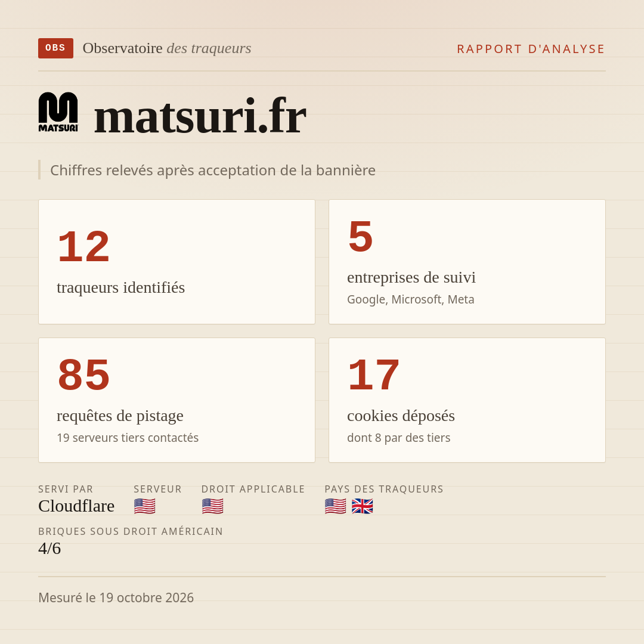Open the 5 entreprises de suivi card
Screen dimensions: 644x644
pos(467,262)
